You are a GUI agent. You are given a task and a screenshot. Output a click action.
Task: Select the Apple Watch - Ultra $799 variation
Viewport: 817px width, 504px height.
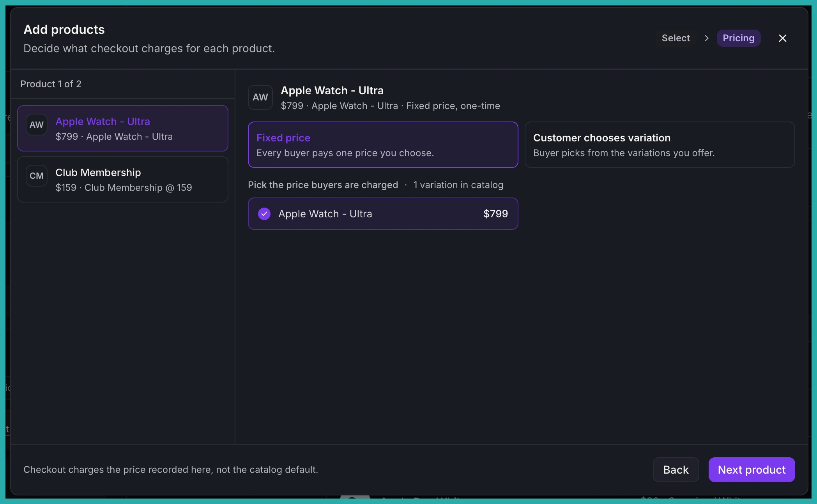(x=383, y=214)
